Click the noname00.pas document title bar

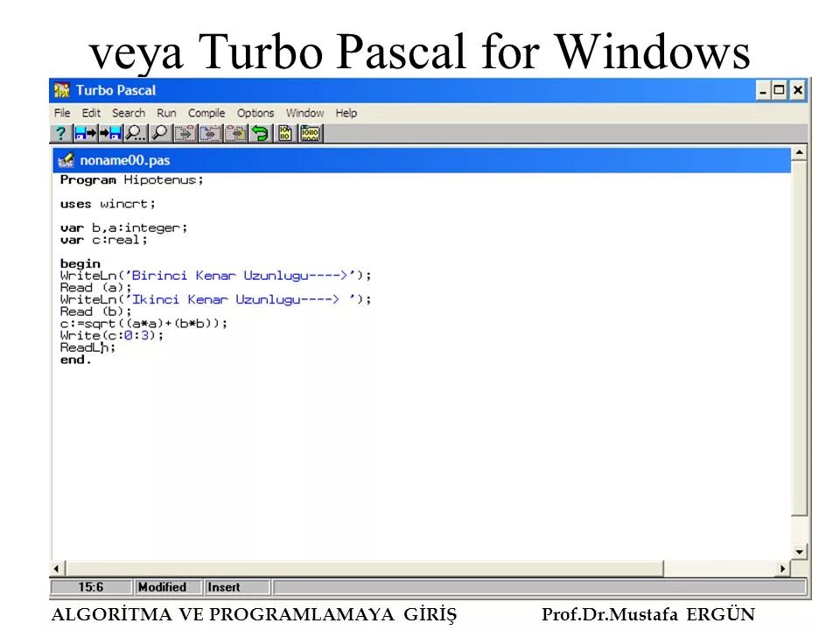[422, 160]
